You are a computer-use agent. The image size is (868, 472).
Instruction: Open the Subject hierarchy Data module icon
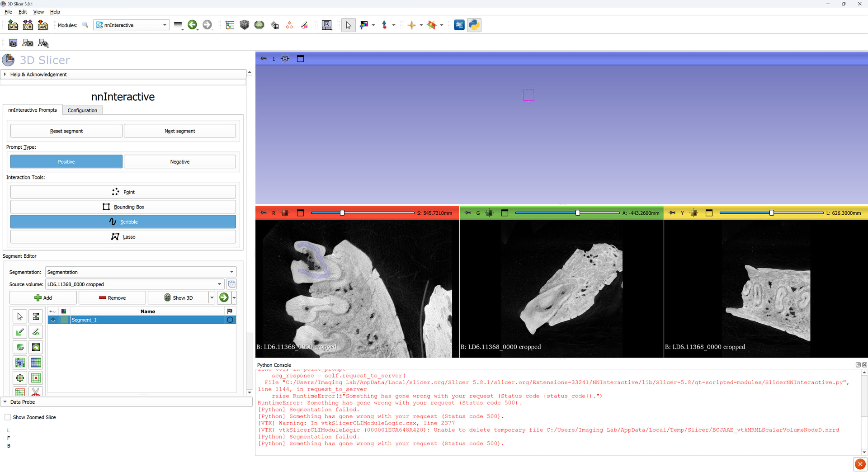click(230, 25)
